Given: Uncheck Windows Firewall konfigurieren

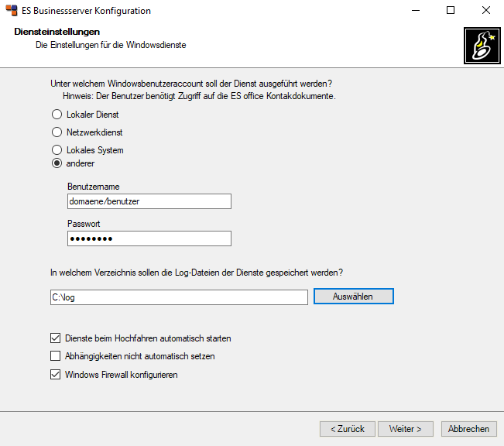Looking at the screenshot, I should click(x=55, y=375).
